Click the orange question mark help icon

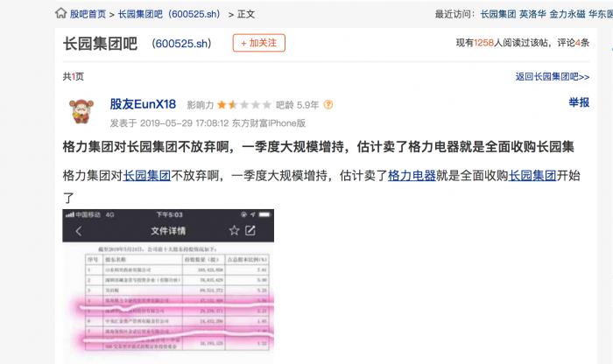tap(328, 105)
